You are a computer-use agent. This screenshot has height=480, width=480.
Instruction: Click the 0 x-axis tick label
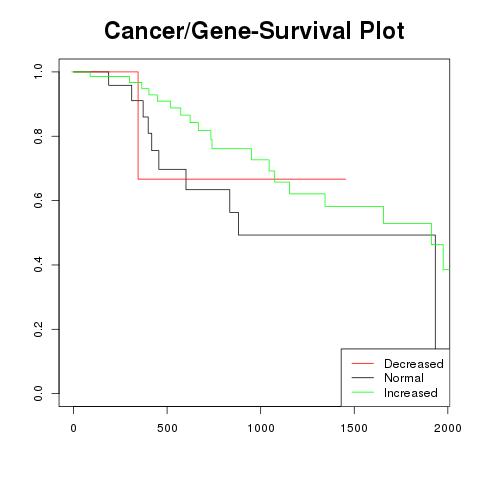[x=73, y=428]
